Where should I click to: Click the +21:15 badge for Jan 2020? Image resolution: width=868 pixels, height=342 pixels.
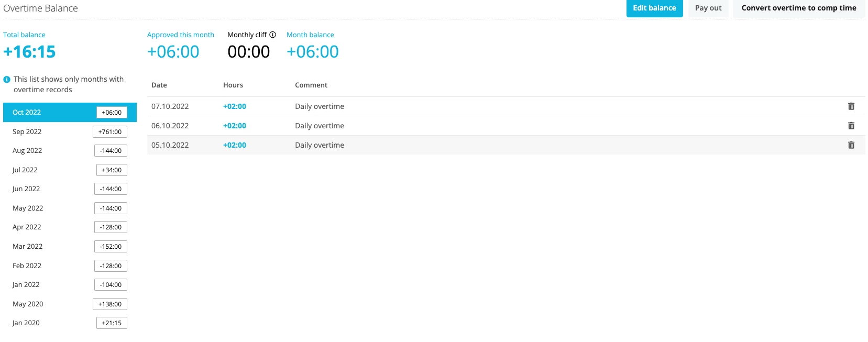112,323
